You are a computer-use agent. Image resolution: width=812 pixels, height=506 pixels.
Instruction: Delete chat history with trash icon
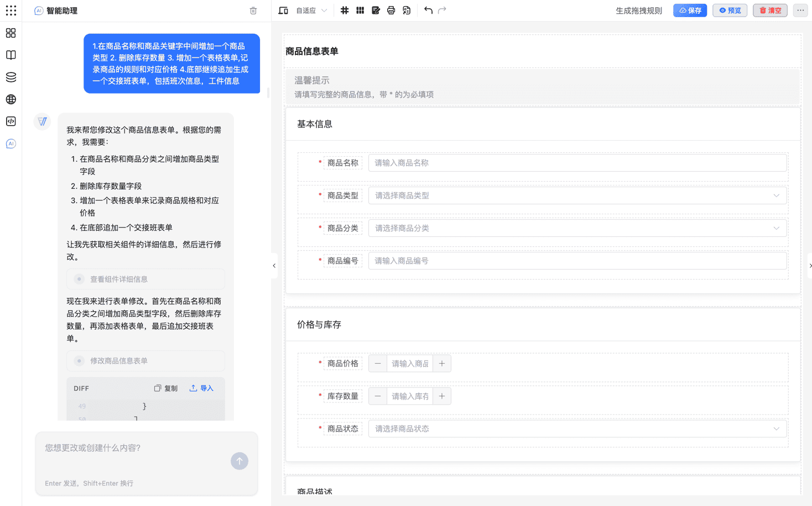[x=253, y=11]
